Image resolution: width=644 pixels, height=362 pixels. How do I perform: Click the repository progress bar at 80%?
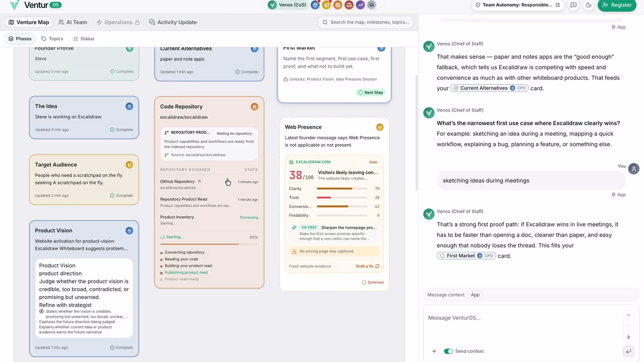click(209, 244)
